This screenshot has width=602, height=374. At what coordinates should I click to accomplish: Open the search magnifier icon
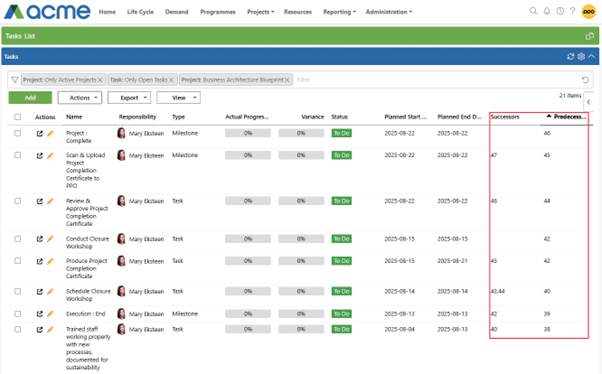click(x=533, y=11)
